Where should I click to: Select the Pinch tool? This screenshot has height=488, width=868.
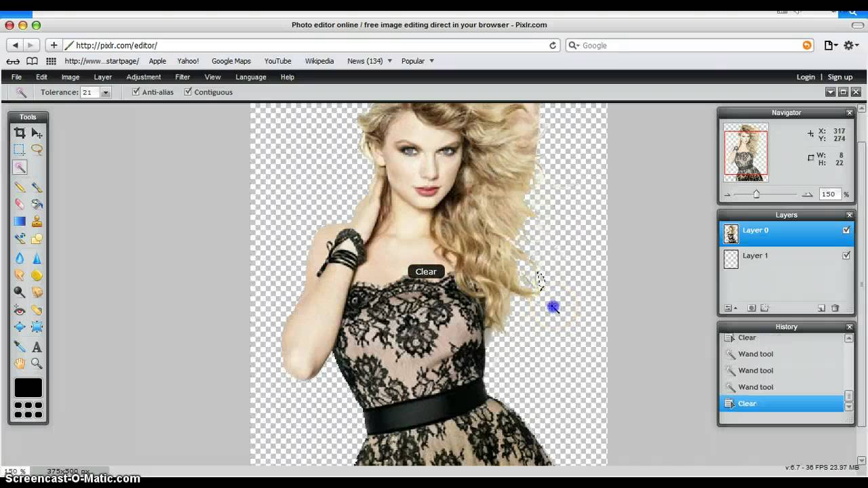(x=37, y=327)
